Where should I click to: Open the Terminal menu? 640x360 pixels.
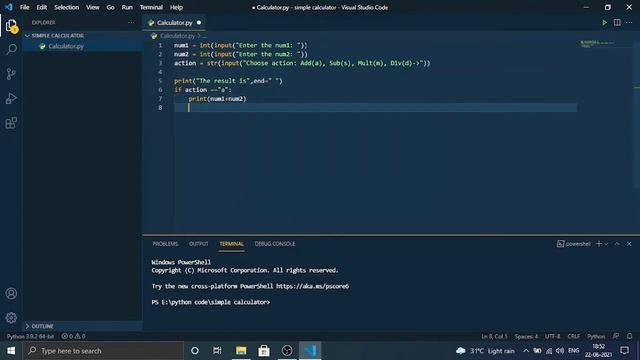click(151, 7)
